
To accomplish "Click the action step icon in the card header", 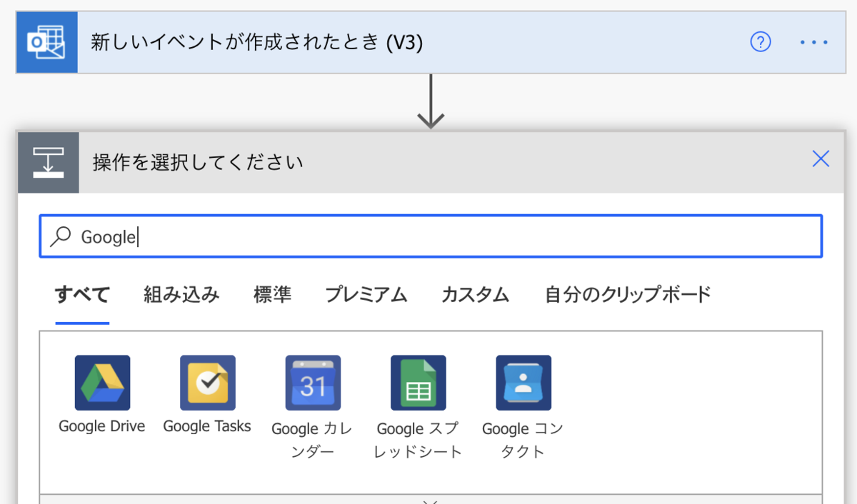I will [48, 162].
